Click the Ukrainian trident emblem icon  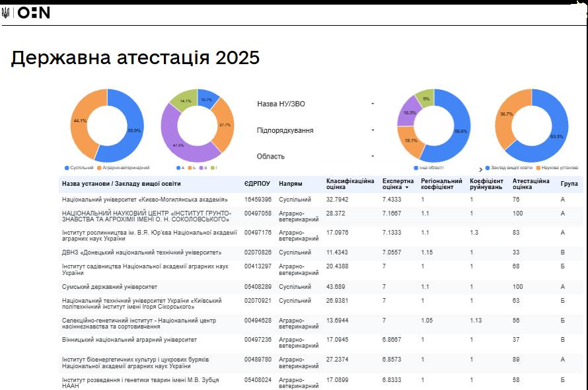(x=5, y=13)
